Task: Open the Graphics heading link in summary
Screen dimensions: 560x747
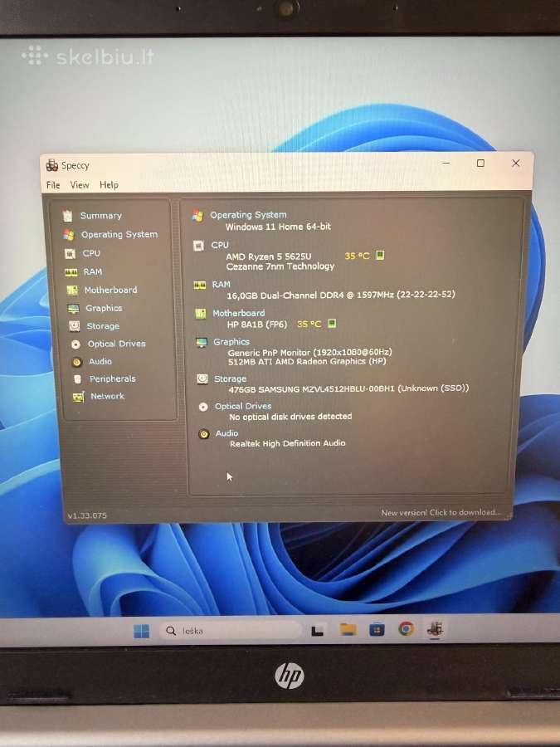Action: coord(231,342)
